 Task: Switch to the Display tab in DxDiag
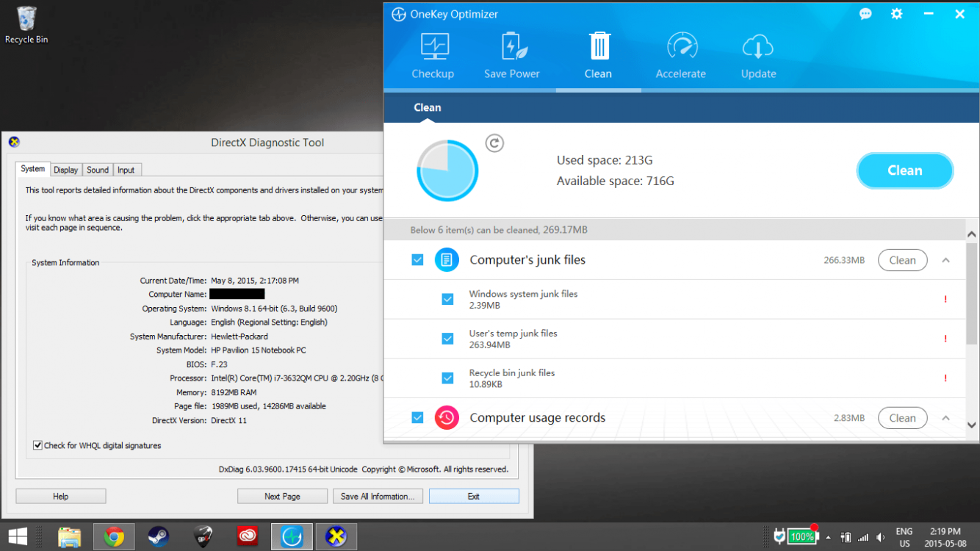pyautogui.click(x=65, y=170)
